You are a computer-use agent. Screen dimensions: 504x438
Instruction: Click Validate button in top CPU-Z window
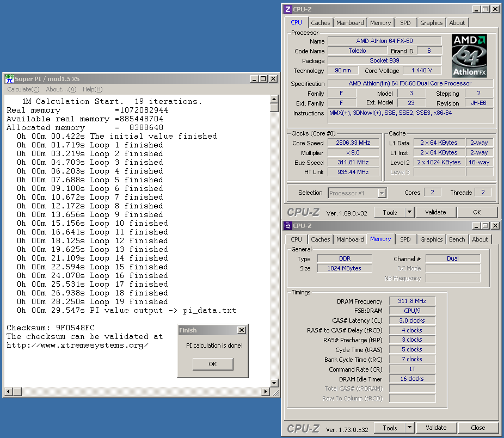(435, 212)
